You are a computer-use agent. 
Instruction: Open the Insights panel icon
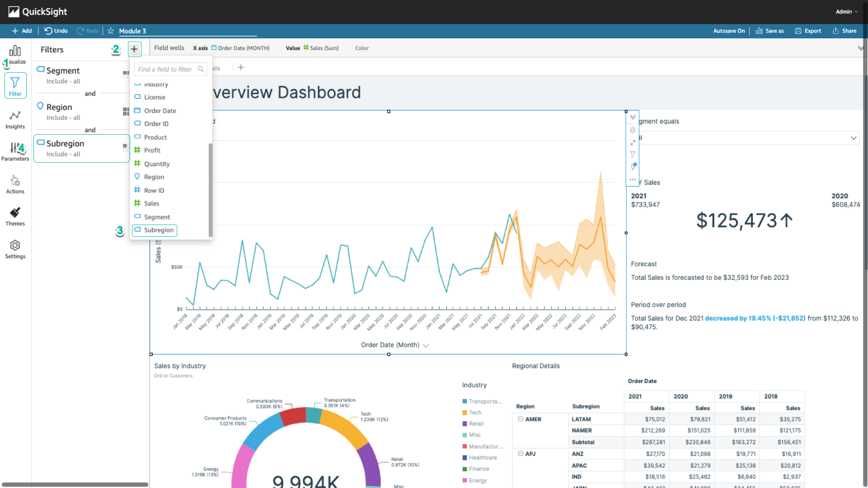coord(15,116)
